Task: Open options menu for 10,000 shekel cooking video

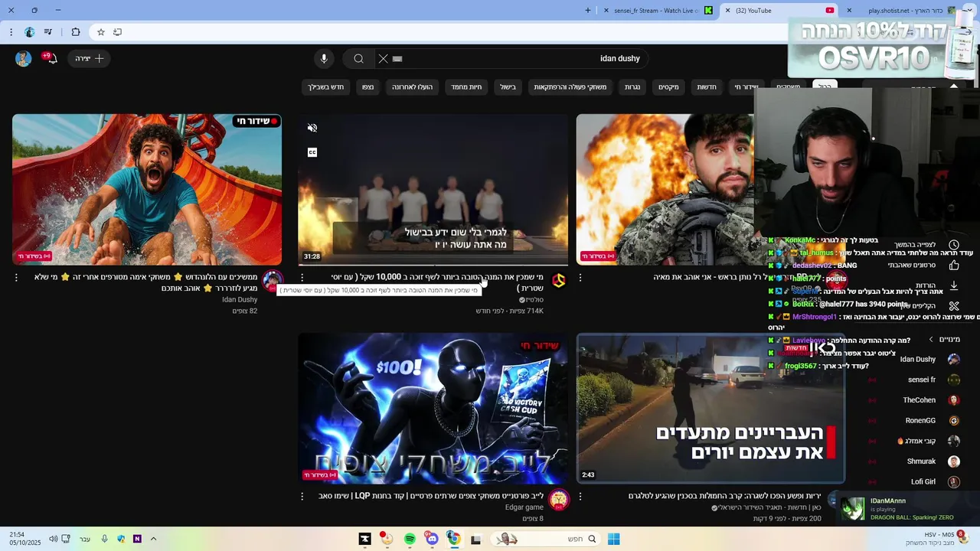Action: tap(302, 278)
